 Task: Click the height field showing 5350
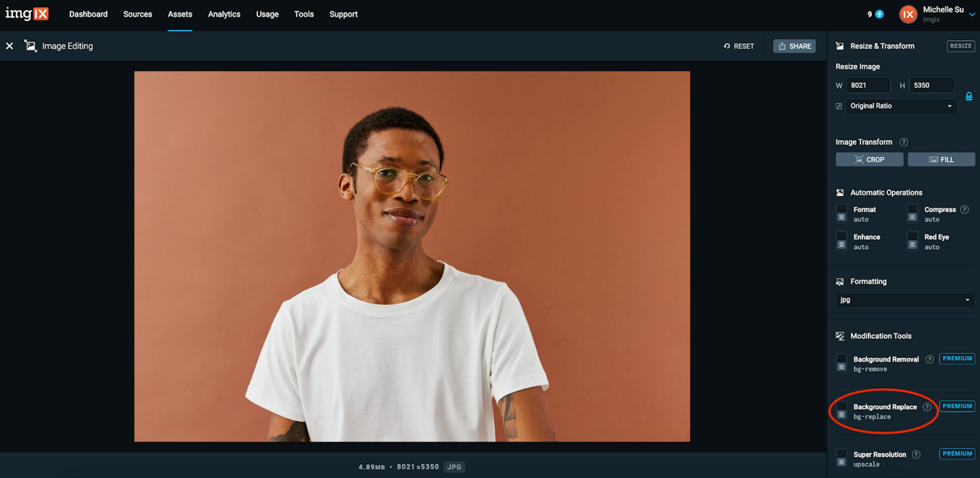(931, 85)
